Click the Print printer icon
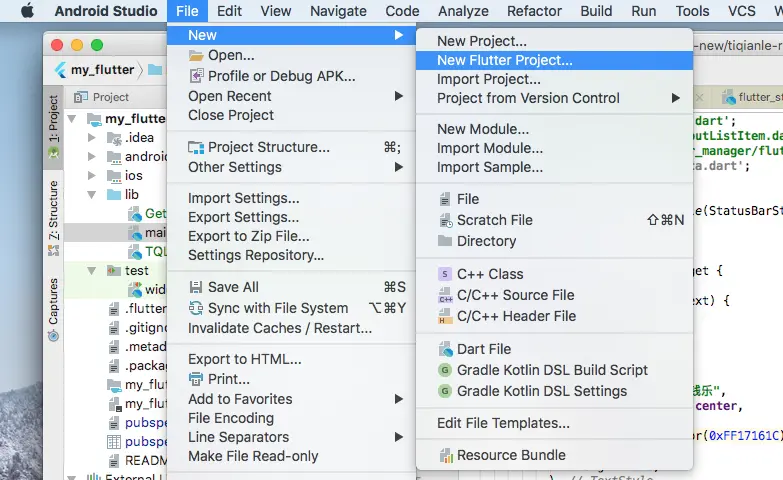 (x=197, y=379)
